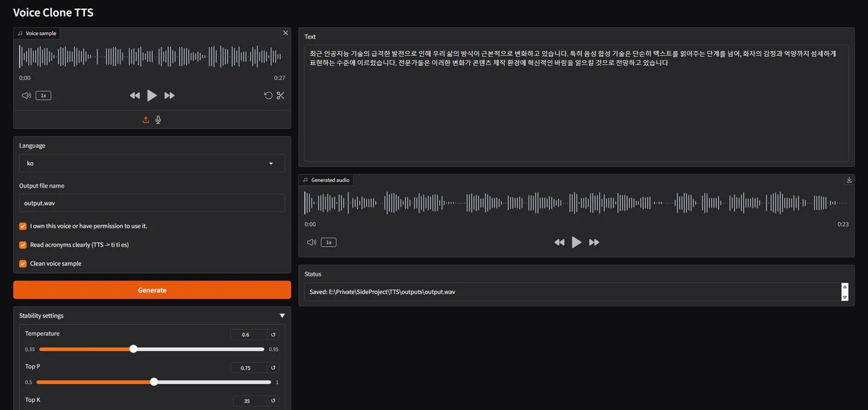Click the Top P value field

point(248,368)
